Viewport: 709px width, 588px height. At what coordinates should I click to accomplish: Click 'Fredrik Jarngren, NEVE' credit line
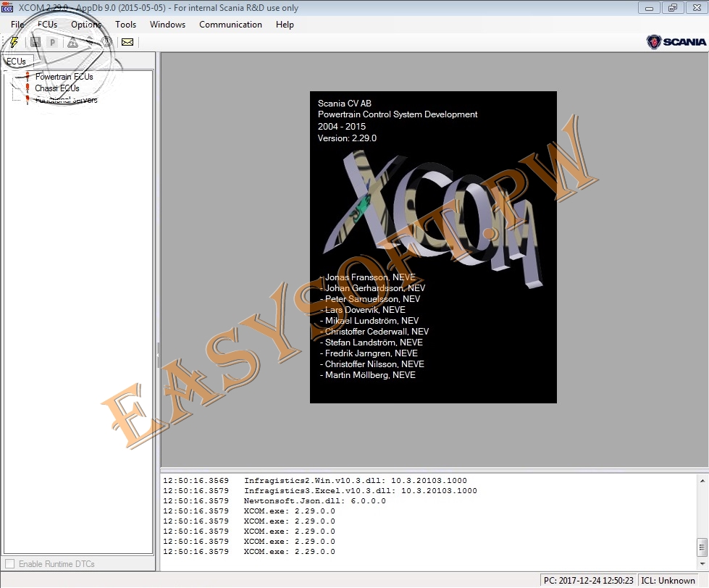369,353
